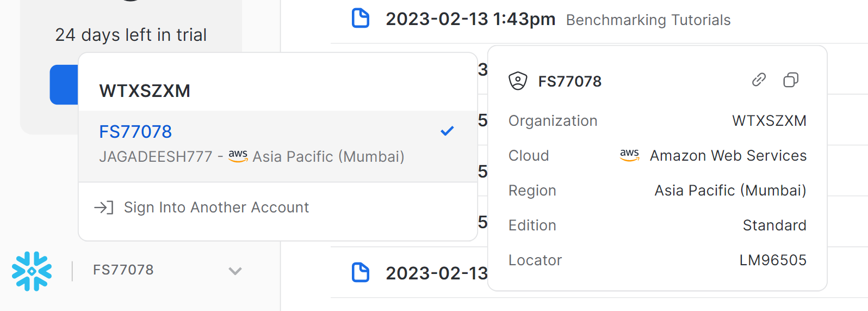Screen dimensions: 868x311
Task: Click the sign-in arrow icon
Action: 103,208
